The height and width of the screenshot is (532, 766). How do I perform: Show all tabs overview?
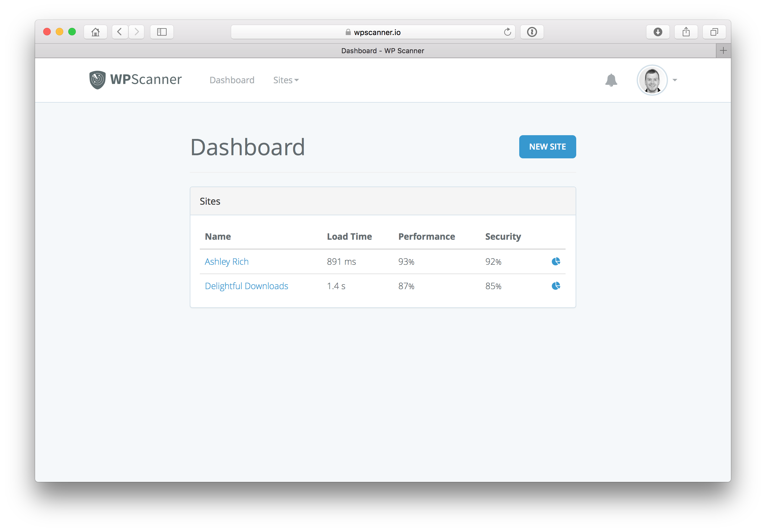tap(714, 32)
